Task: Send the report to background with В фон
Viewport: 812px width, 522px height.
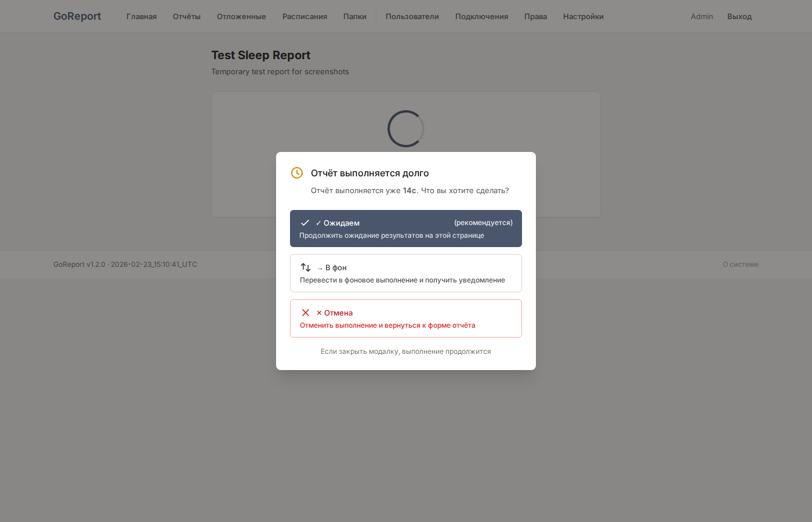Action: click(x=406, y=273)
